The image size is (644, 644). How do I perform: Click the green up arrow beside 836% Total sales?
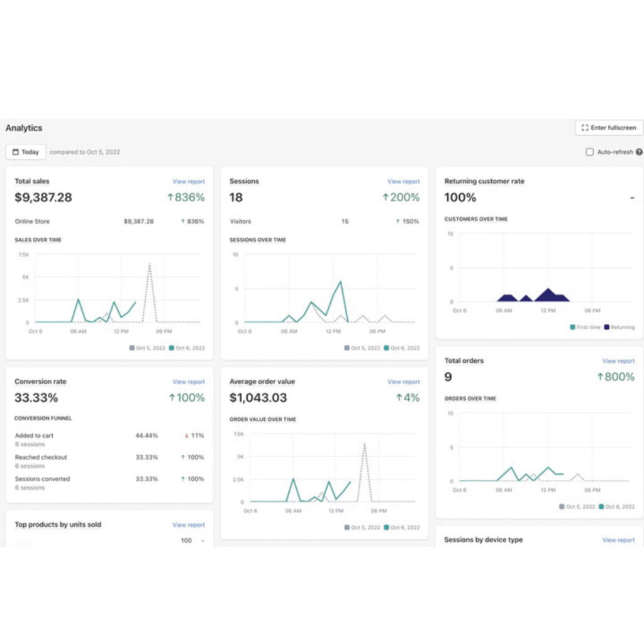coord(170,197)
